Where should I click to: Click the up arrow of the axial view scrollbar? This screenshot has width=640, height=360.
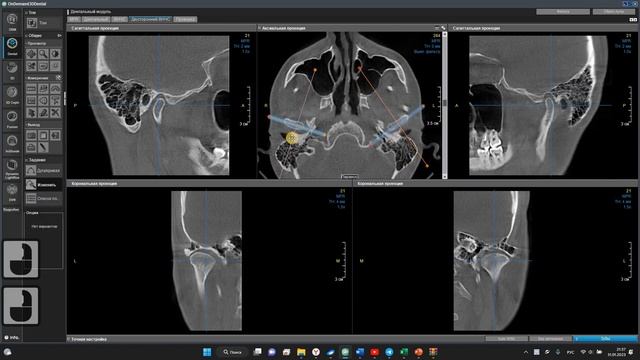click(445, 35)
